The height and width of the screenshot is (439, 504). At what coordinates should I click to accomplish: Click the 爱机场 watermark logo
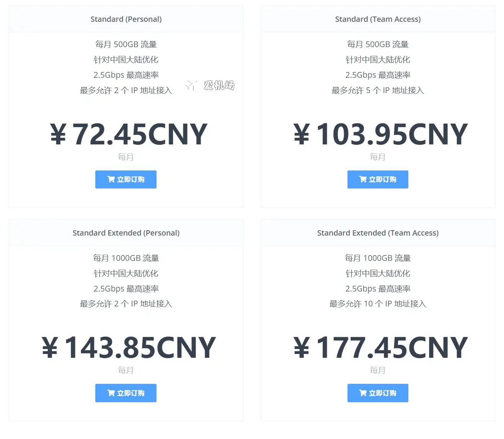tap(210, 85)
